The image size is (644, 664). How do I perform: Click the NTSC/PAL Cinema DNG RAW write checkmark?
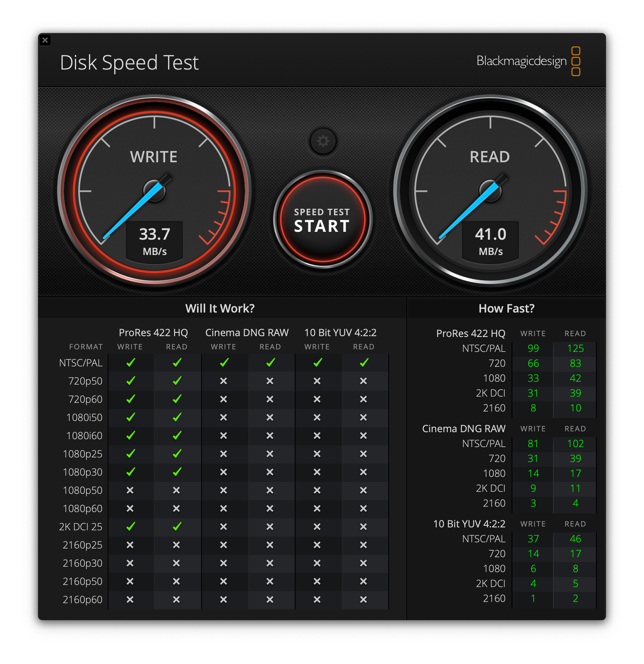[x=224, y=363]
